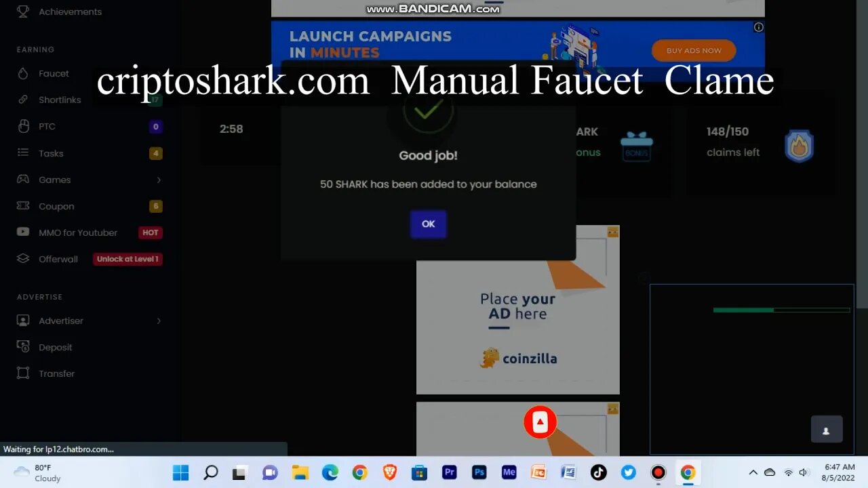868x488 pixels.
Task: Click the ad info icon on banner
Action: tap(759, 27)
